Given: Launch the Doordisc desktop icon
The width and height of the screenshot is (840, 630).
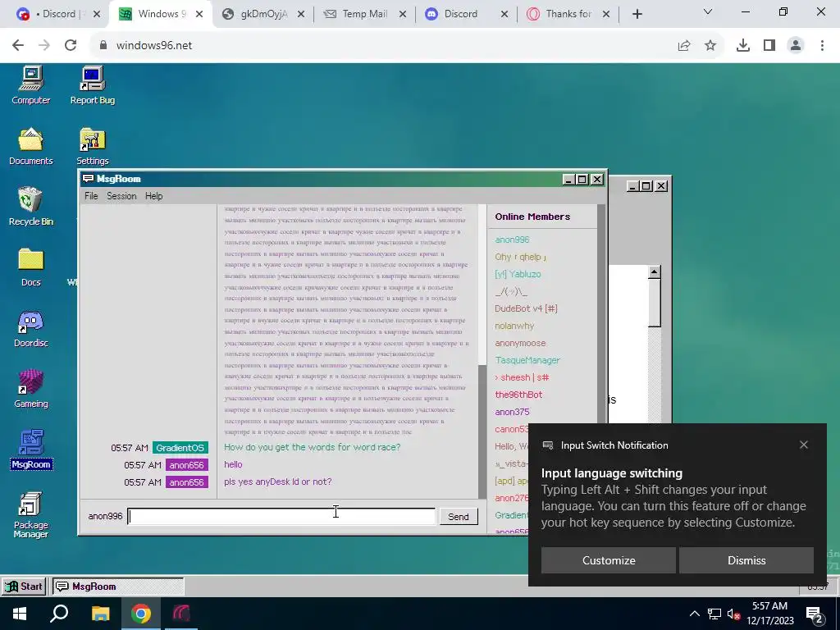Looking at the screenshot, I should [30, 328].
